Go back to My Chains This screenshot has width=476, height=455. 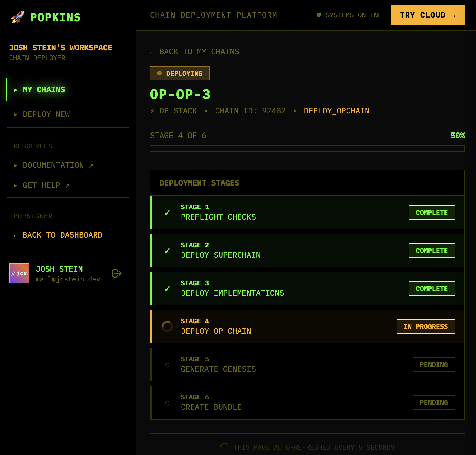[x=195, y=52]
